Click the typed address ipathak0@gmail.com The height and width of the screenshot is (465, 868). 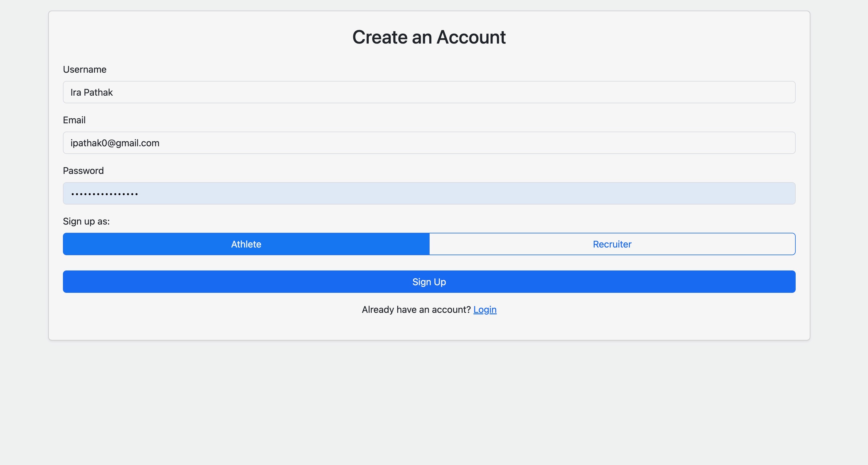coord(115,143)
